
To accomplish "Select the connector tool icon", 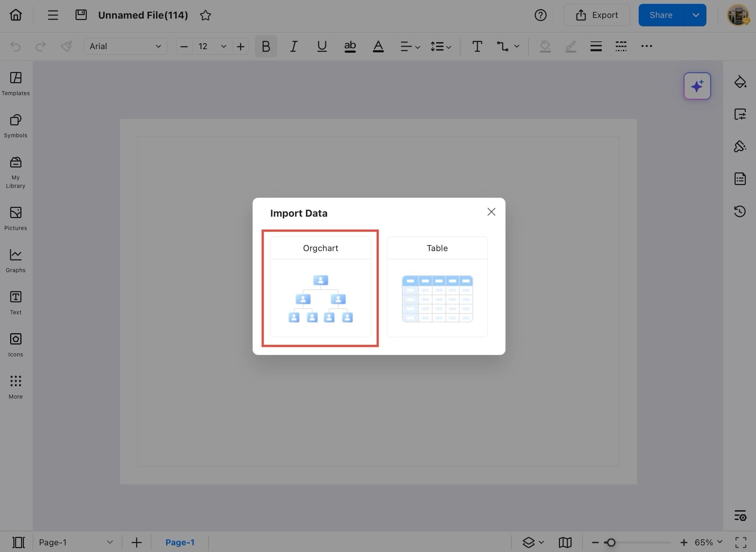I will coord(502,46).
